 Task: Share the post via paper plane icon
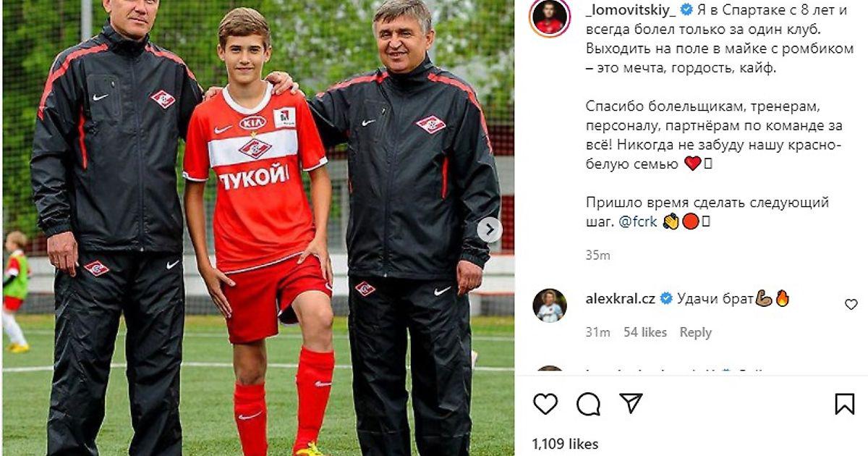pos(631,403)
